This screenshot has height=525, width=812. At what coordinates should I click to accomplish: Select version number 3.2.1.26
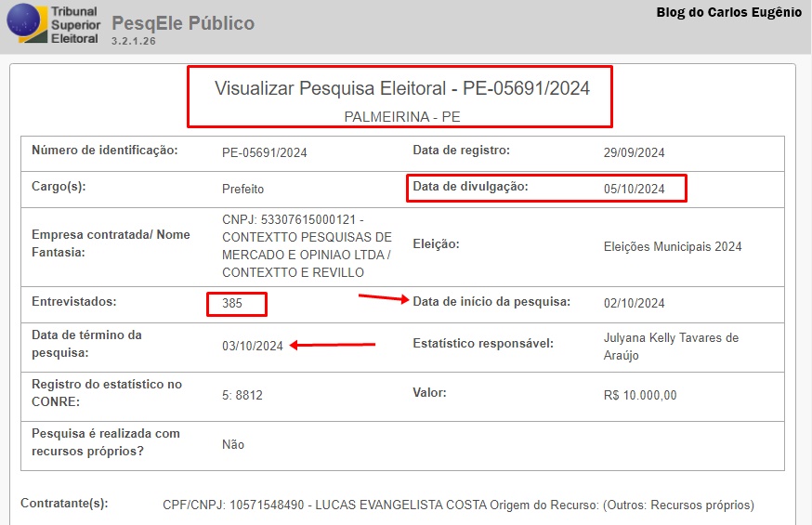[x=133, y=41]
